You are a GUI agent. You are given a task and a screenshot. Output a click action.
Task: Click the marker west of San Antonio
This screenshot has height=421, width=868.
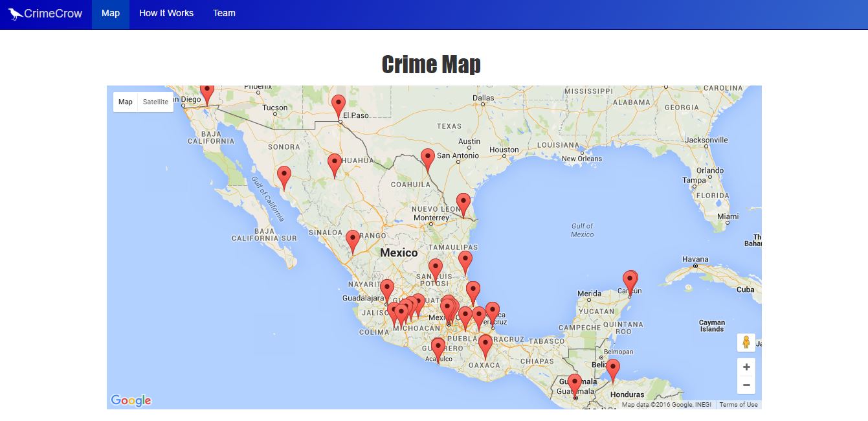(428, 161)
